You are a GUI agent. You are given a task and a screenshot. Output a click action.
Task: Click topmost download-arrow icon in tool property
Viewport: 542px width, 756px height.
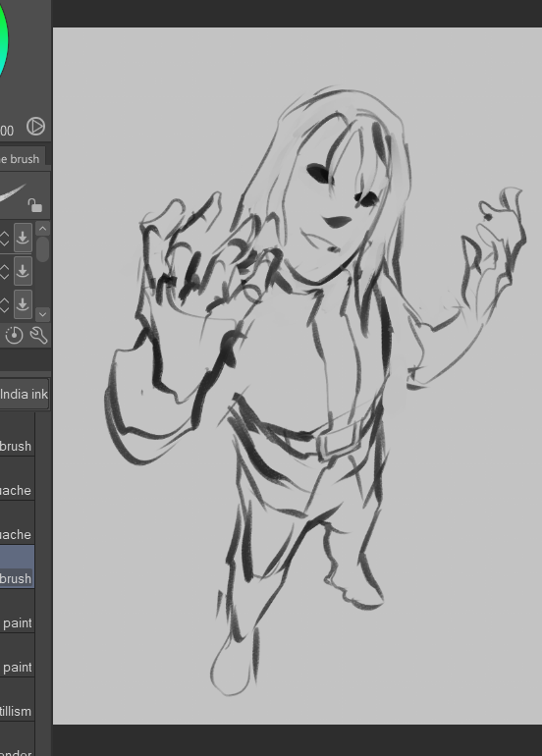pyautogui.click(x=23, y=238)
